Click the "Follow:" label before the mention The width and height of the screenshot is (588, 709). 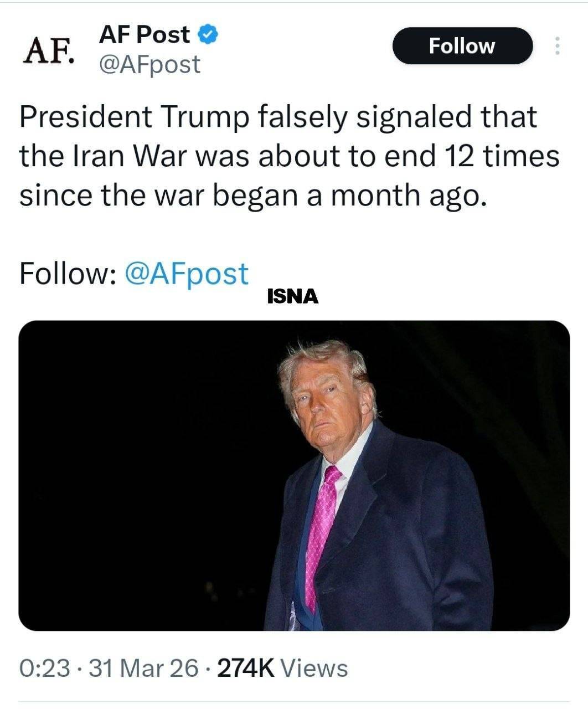[68, 274]
